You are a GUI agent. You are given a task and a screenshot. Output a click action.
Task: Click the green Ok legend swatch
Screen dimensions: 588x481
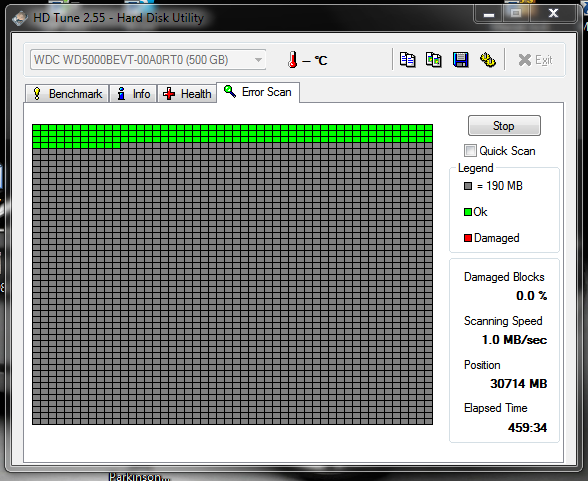pyautogui.click(x=468, y=212)
